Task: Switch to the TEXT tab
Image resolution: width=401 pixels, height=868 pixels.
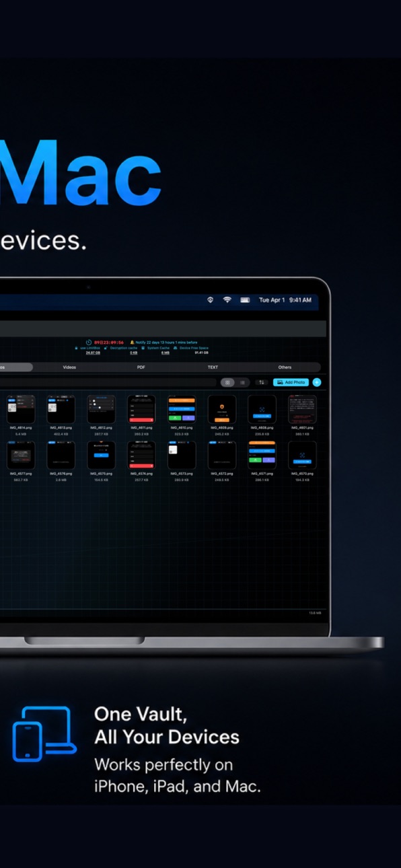Action: [213, 367]
